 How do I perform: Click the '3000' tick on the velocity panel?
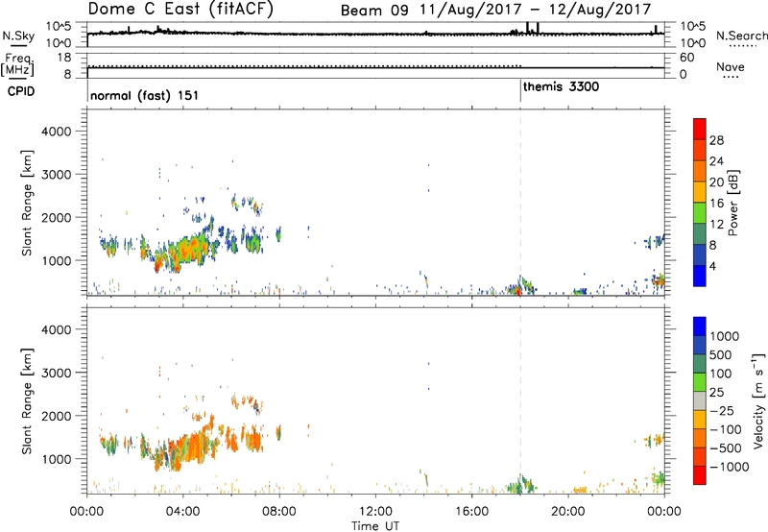pos(57,373)
